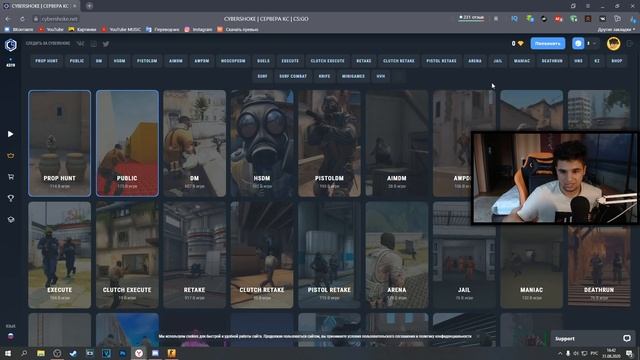Screen dimensions: 640x360
Task: Open Photoshop from taskbar
Action: (x=122, y=353)
